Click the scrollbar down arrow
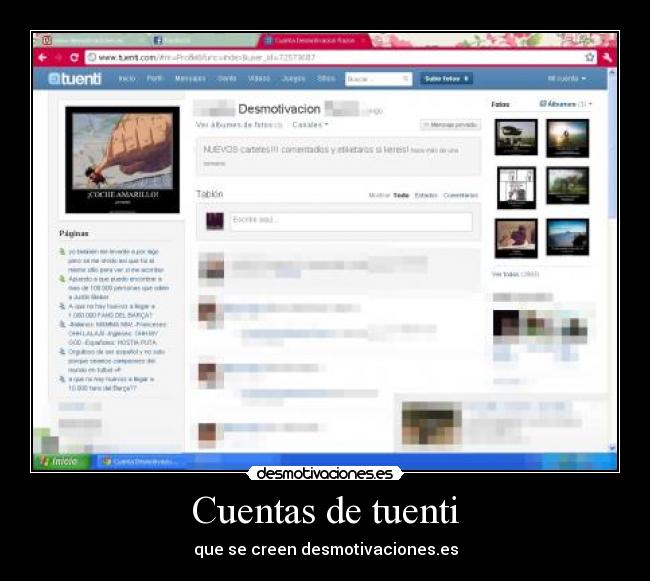This screenshot has width=650, height=581. click(612, 447)
